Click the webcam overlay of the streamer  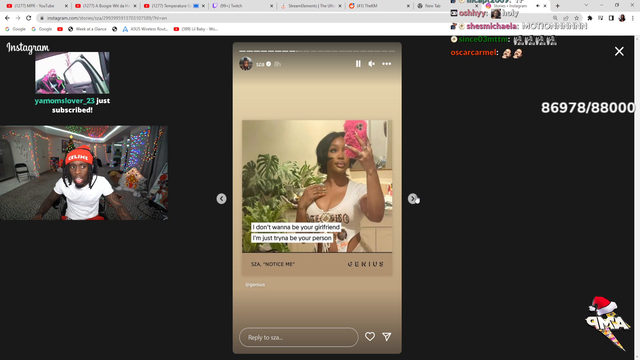pyautogui.click(x=84, y=173)
